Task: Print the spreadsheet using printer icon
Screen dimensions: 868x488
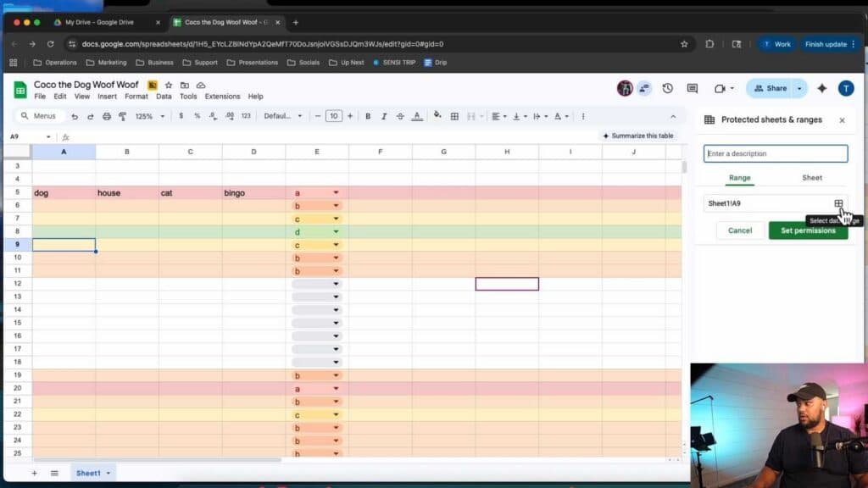Action: (106, 116)
